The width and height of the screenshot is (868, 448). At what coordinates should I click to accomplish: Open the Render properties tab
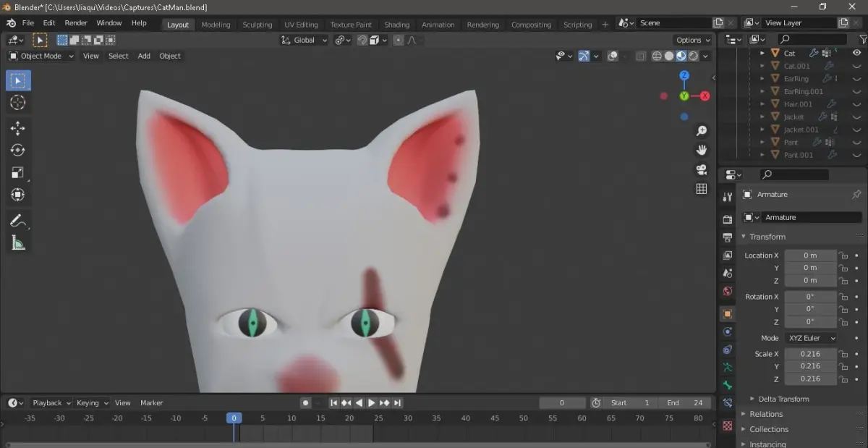click(728, 219)
